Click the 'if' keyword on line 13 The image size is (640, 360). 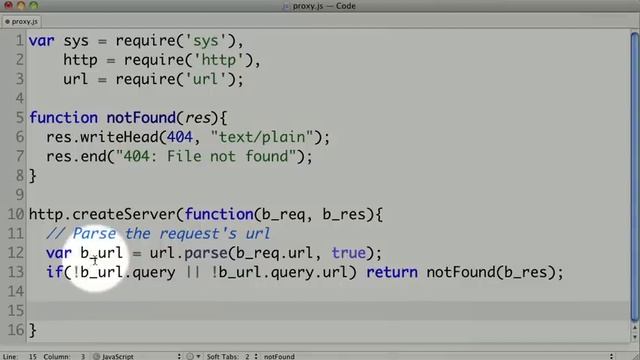tap(54, 272)
